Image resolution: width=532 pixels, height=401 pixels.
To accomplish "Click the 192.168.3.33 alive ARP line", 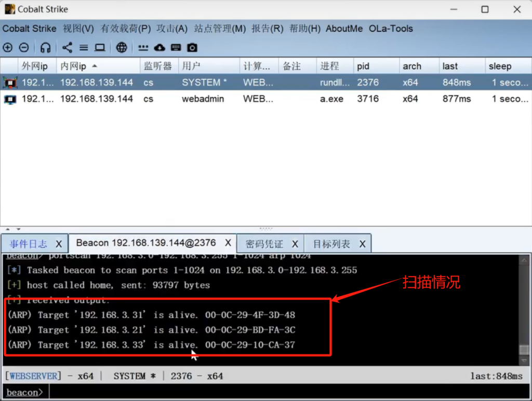I will [x=152, y=345].
